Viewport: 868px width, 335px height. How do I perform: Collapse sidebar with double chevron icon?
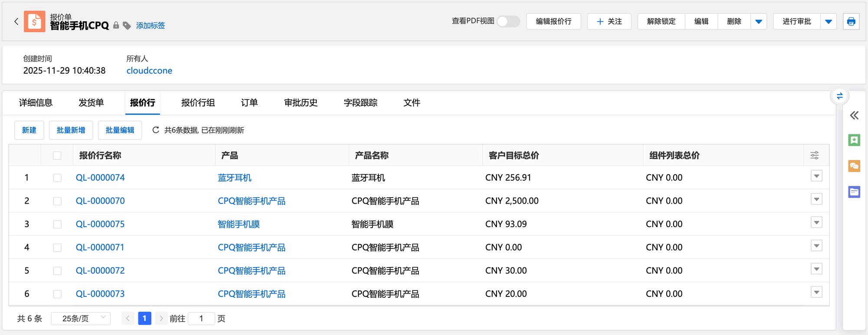click(x=854, y=115)
